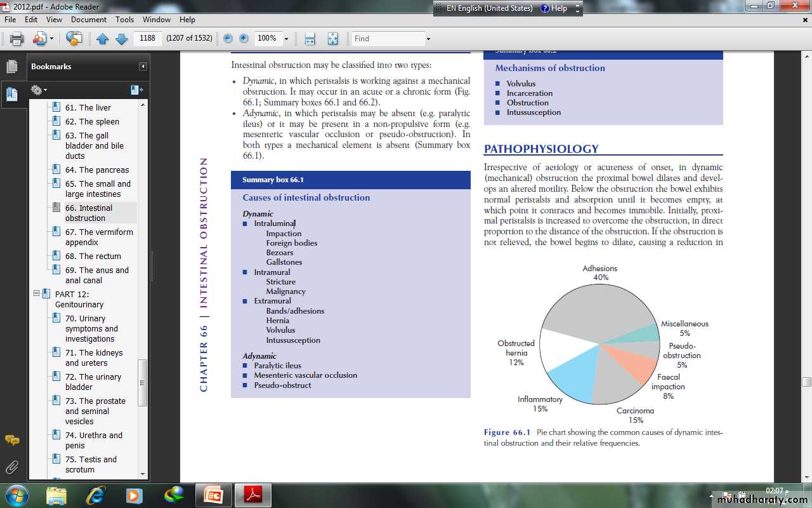812x508 pixels.
Task: Click the page number input field
Action: click(147, 39)
